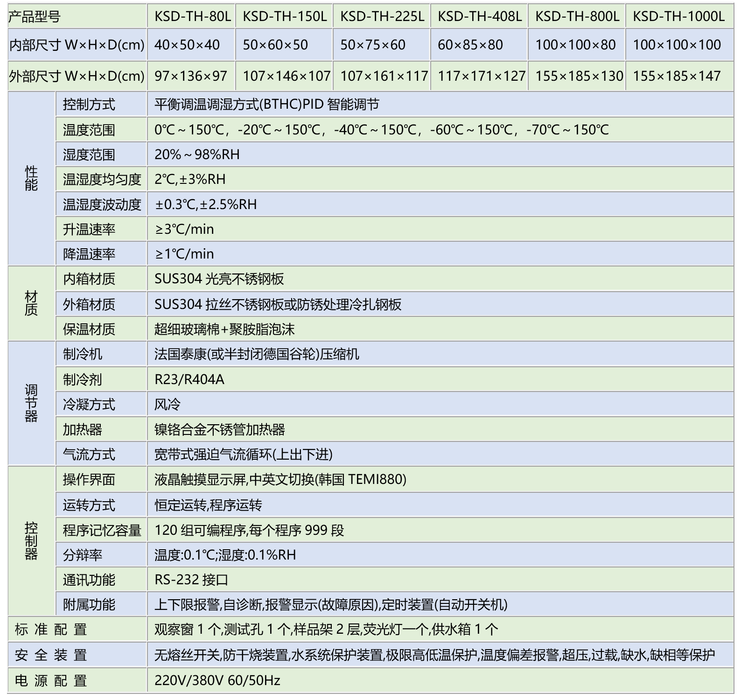Click the 40×50×40 internal dimension cell
The width and height of the screenshot is (741, 700).
(x=187, y=45)
